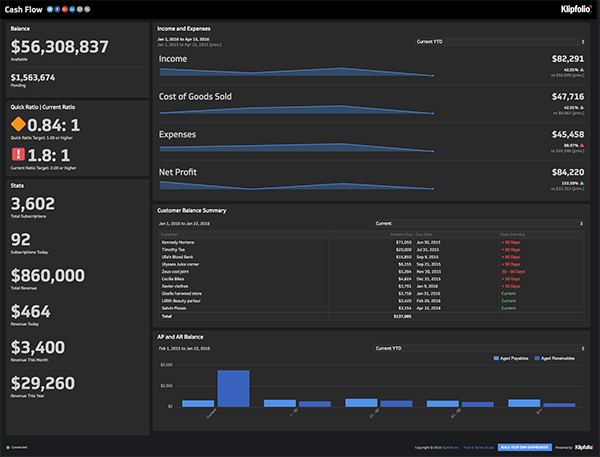Viewport: 600px width, 457px height.
Task: Click the $860,000 Total Revenue stat
Action: coord(48,276)
